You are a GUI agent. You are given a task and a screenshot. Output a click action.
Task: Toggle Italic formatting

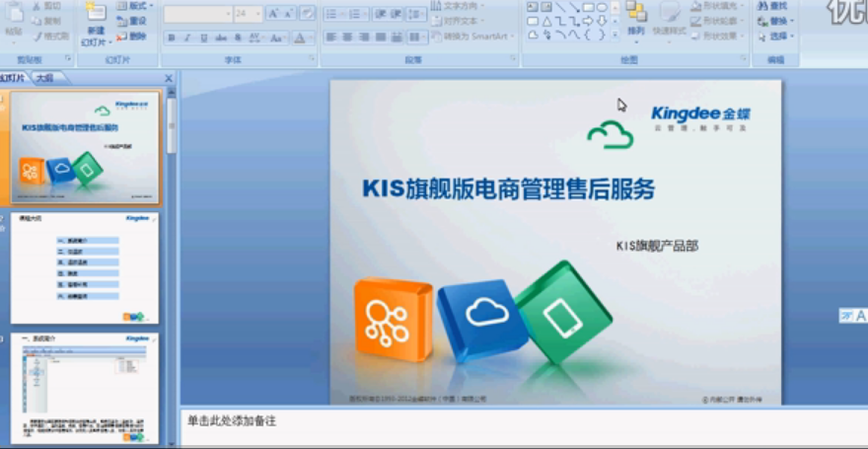(x=187, y=37)
